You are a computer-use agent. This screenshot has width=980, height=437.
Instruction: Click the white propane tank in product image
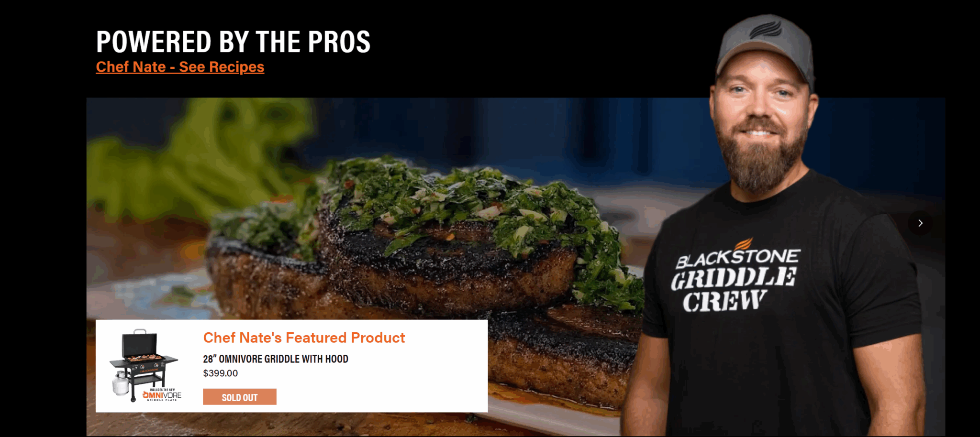(121, 384)
